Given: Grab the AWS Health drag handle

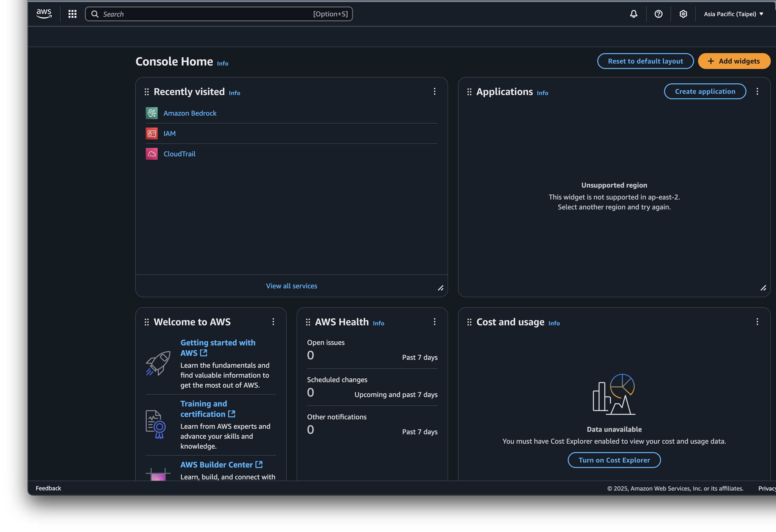Looking at the screenshot, I should (308, 322).
